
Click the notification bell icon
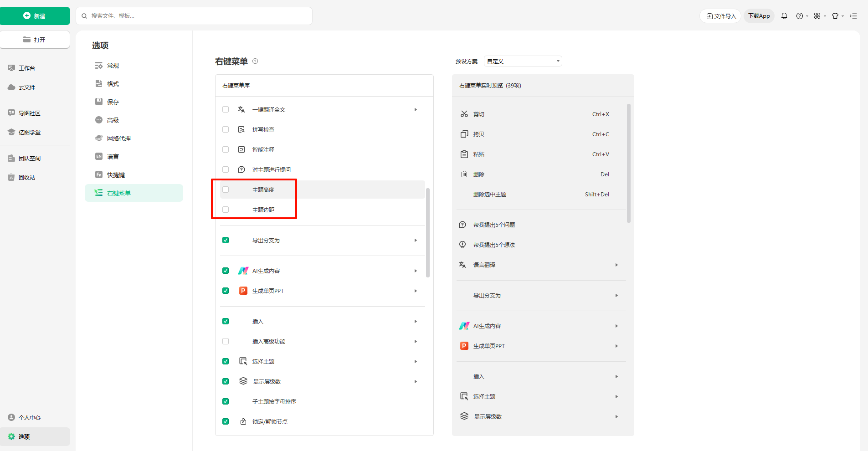784,16
